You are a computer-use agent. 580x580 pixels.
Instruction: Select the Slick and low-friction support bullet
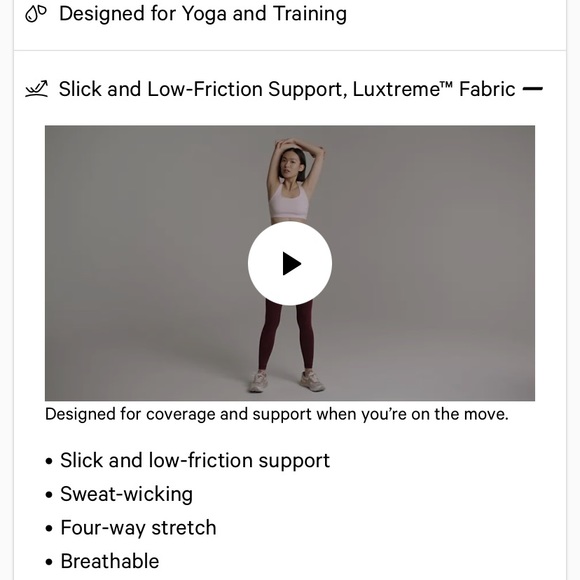coord(195,461)
